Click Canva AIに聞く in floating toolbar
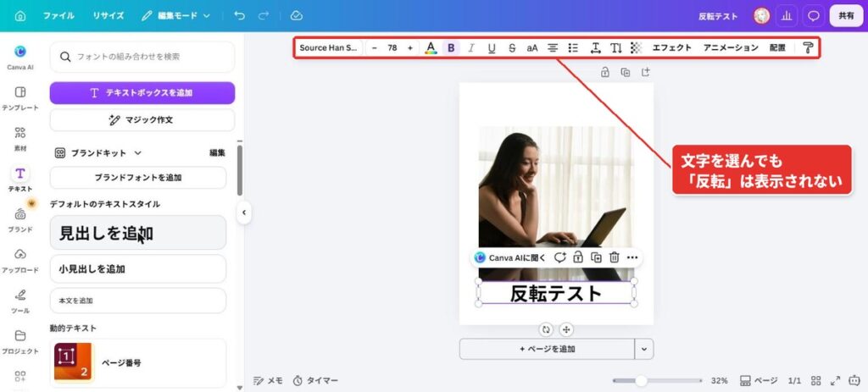The image size is (868, 392). point(510,257)
